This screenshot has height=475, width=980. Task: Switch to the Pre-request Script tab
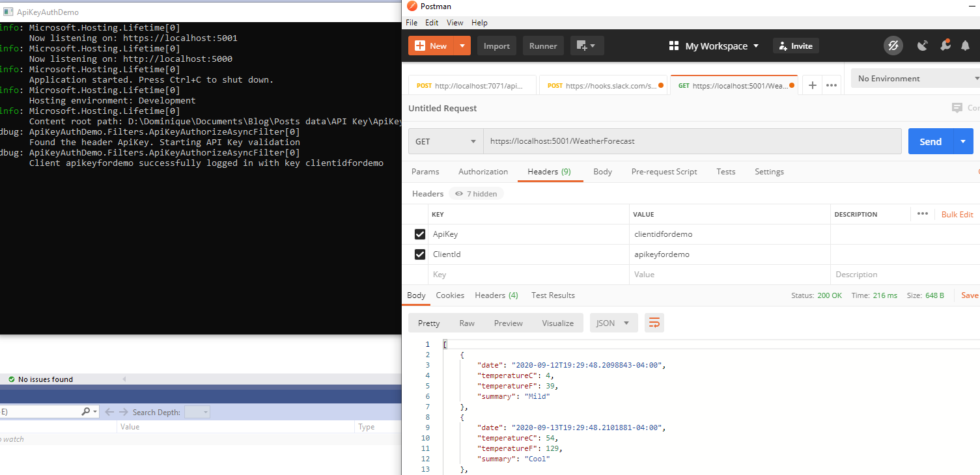[664, 172]
